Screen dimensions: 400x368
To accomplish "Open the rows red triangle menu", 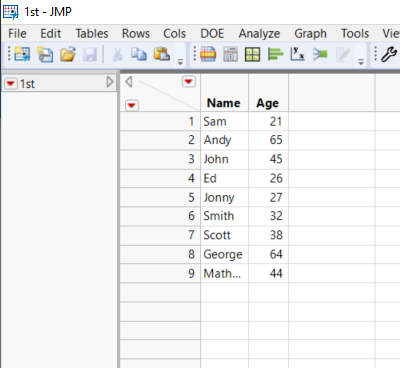I will pyautogui.click(x=132, y=105).
